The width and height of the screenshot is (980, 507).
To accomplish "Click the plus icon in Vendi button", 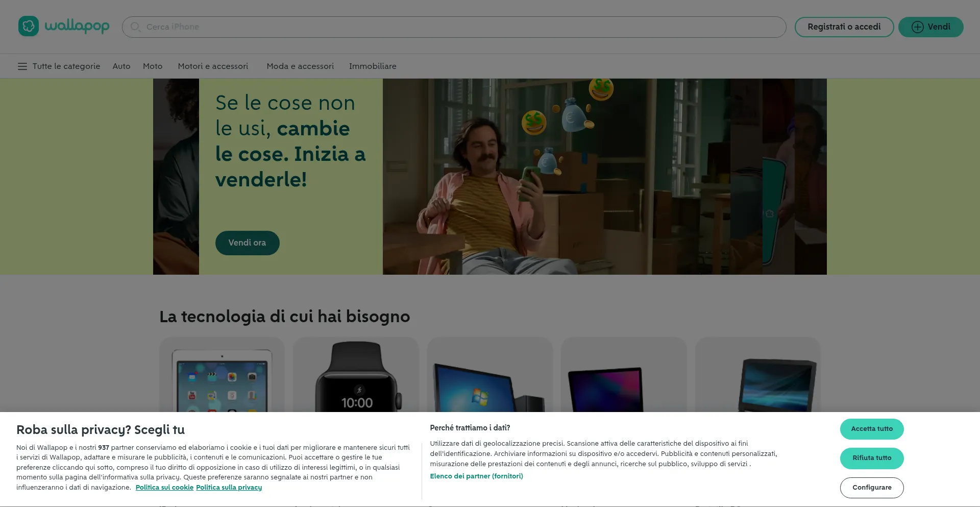I will click(917, 27).
